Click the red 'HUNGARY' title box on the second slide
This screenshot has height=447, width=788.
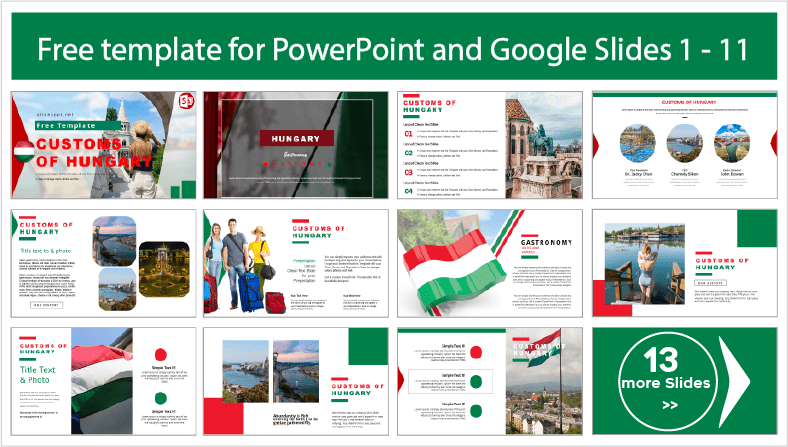point(296,139)
